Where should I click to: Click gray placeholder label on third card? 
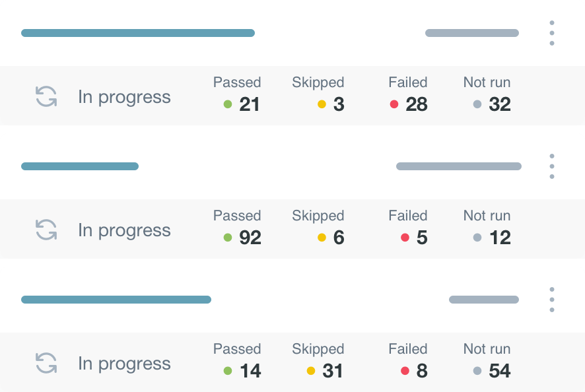484,300
